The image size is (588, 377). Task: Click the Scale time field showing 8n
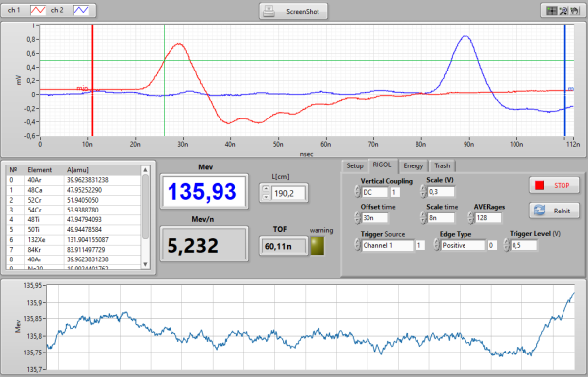point(441,218)
